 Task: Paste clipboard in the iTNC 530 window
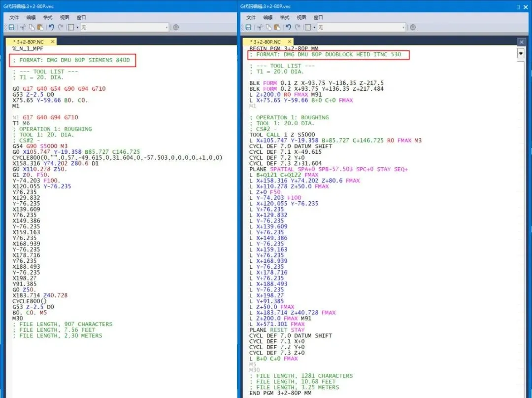point(277,27)
